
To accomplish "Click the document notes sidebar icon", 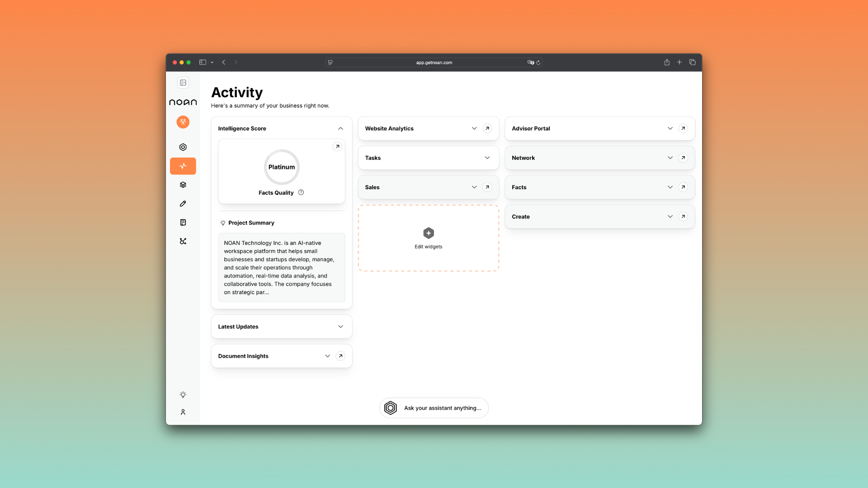I will click(x=183, y=222).
